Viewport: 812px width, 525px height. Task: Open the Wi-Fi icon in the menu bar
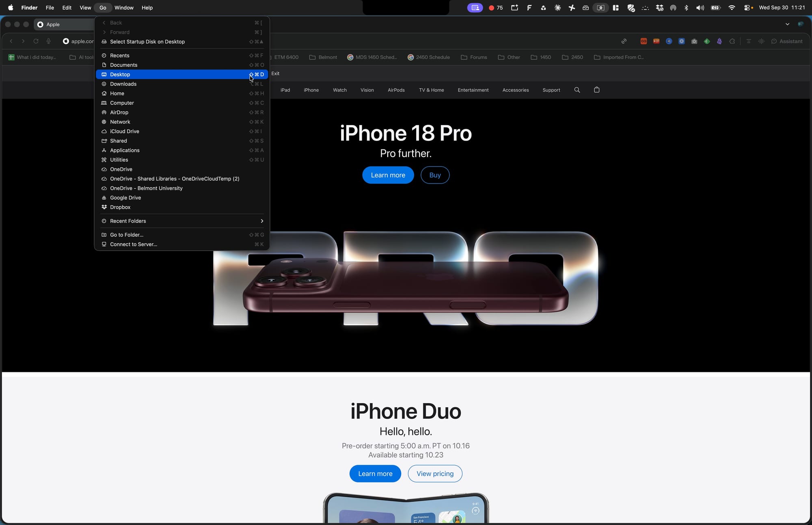pyautogui.click(x=732, y=8)
